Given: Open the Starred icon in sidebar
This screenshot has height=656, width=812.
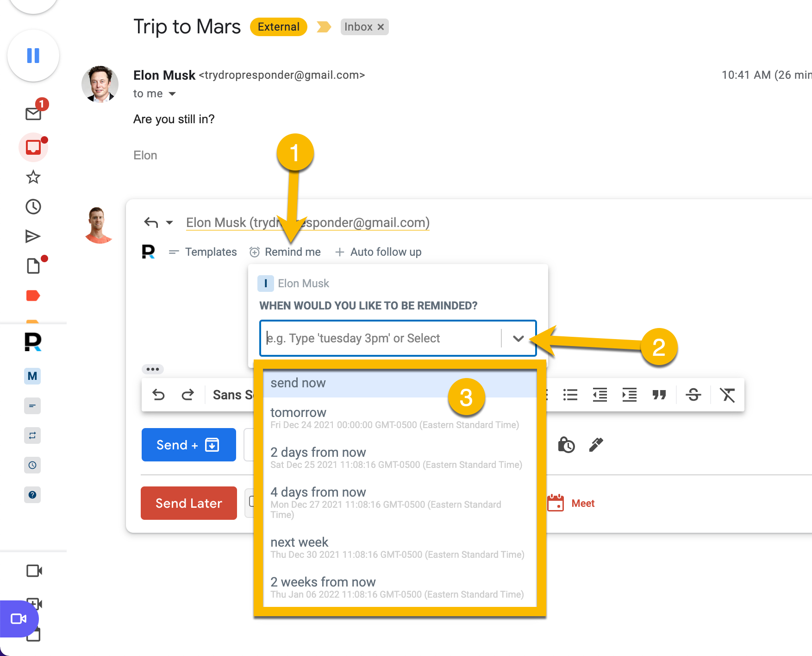Looking at the screenshot, I should click(33, 177).
